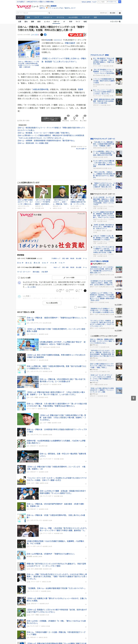This screenshot has width=138, height=644.
Task: Open the ヘルプ link at top
Action: [x=94, y=2]
